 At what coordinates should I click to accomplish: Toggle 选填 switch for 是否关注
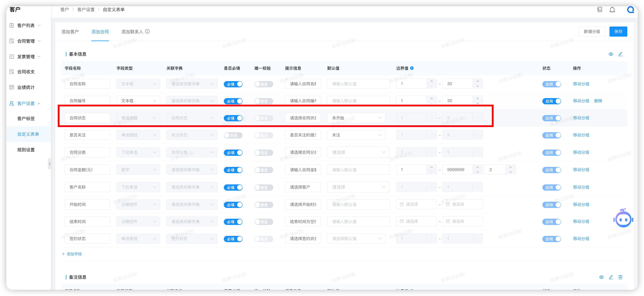pyautogui.click(x=233, y=135)
